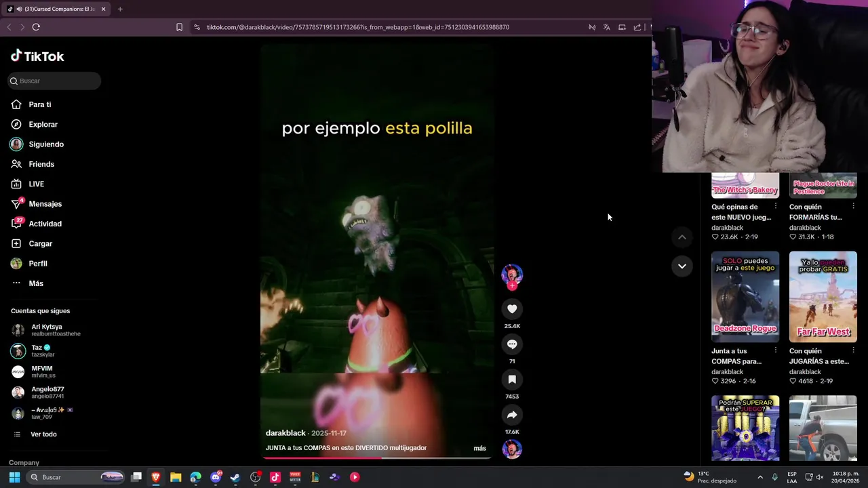This screenshot has width=868, height=488.
Task: Open Far Far West video thumbnail
Action: 823,297
